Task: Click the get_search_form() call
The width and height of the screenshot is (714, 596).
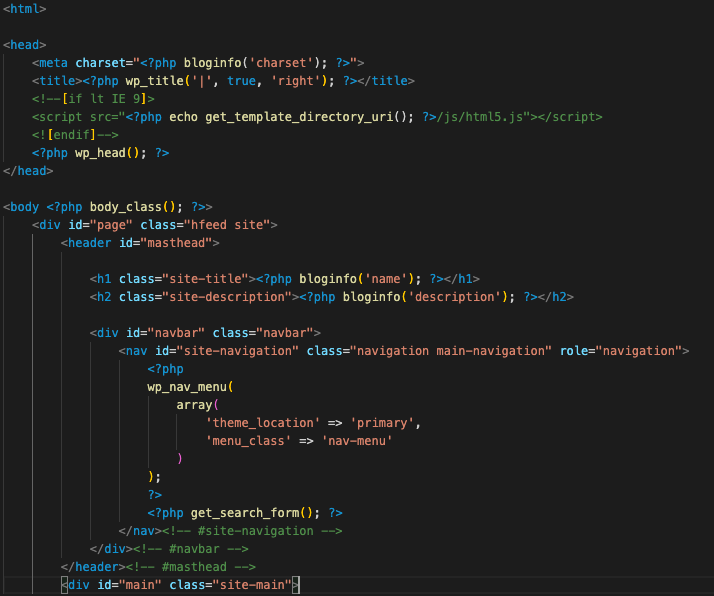Action: coord(252,513)
